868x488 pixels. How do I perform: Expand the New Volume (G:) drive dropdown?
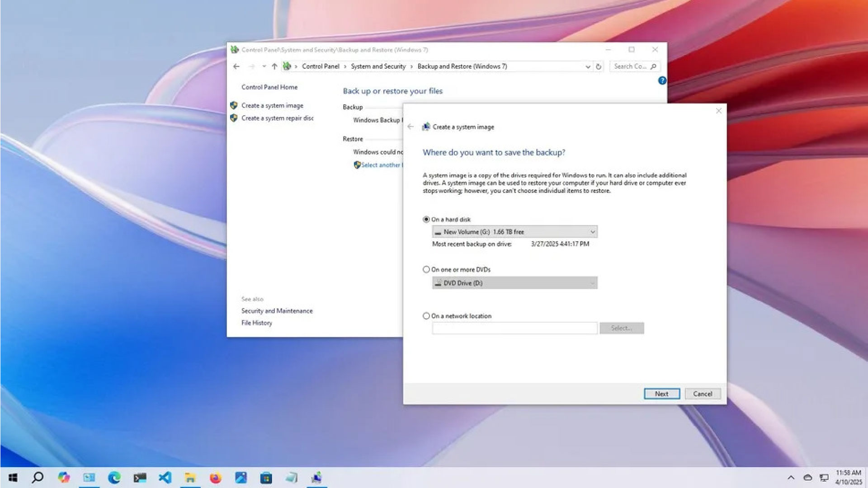(592, 232)
